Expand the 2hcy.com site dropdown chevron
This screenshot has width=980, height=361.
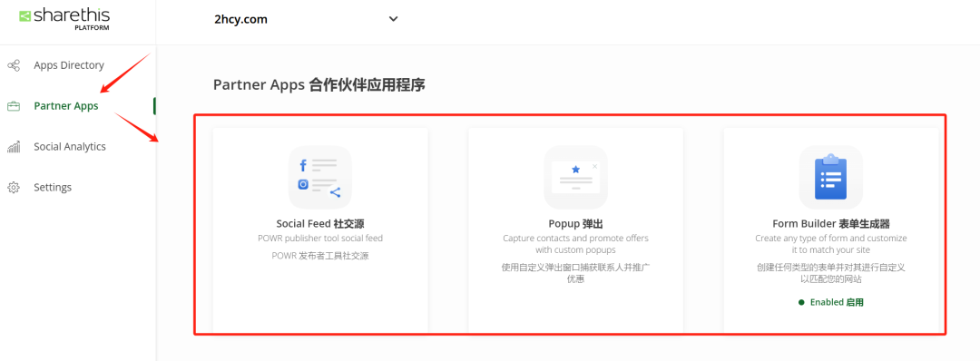coord(393,19)
